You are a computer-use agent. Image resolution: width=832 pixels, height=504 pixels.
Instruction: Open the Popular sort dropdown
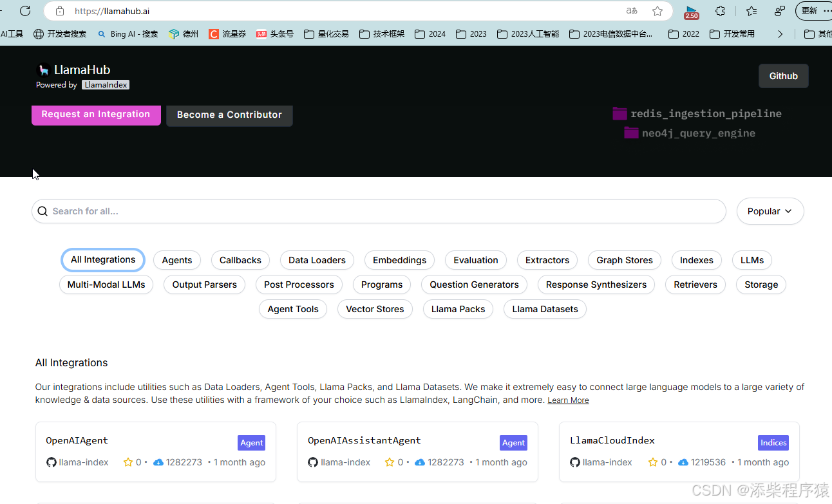tap(770, 211)
